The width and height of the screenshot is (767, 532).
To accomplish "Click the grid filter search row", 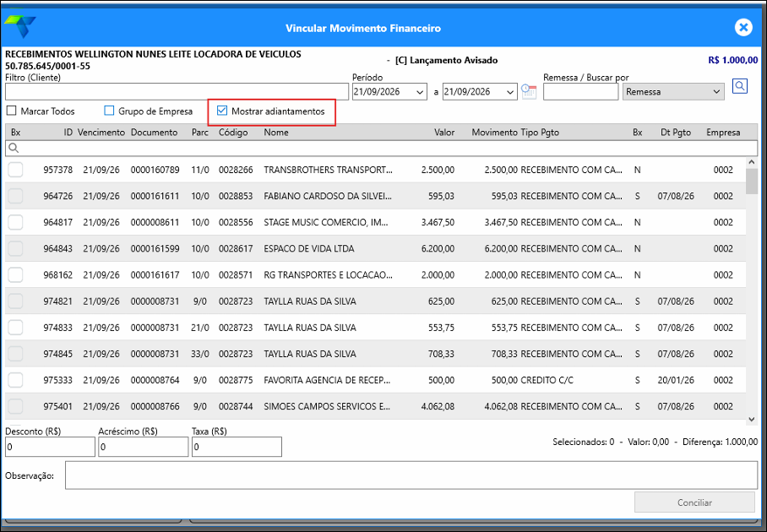I will coord(382,148).
